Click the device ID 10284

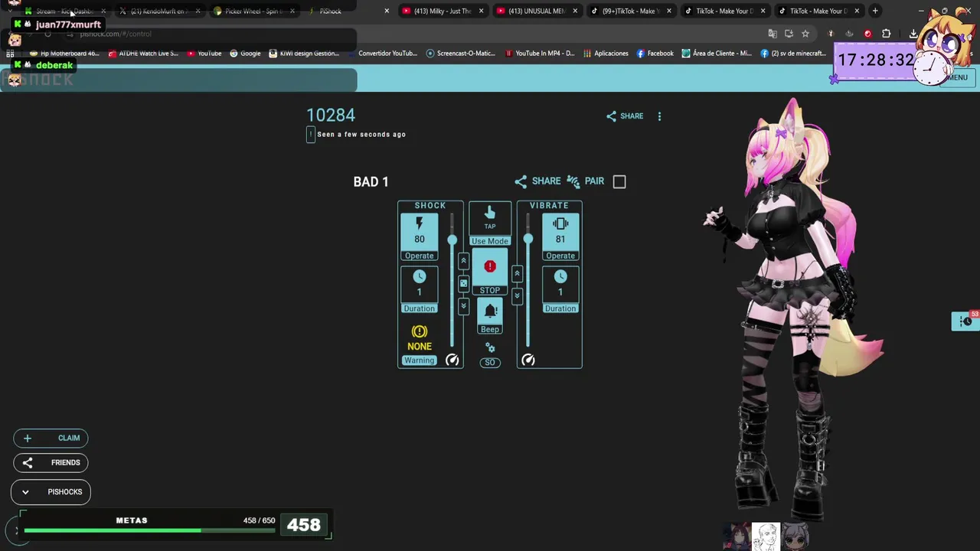click(x=331, y=115)
